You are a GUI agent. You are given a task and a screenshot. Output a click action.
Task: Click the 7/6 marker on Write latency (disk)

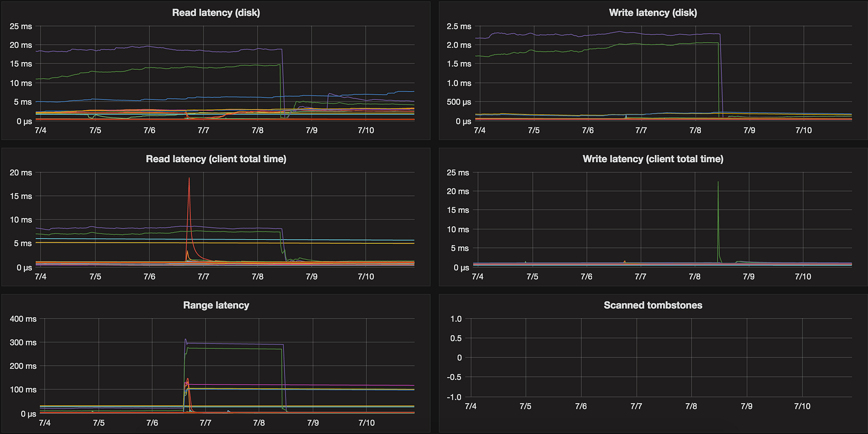(x=588, y=130)
